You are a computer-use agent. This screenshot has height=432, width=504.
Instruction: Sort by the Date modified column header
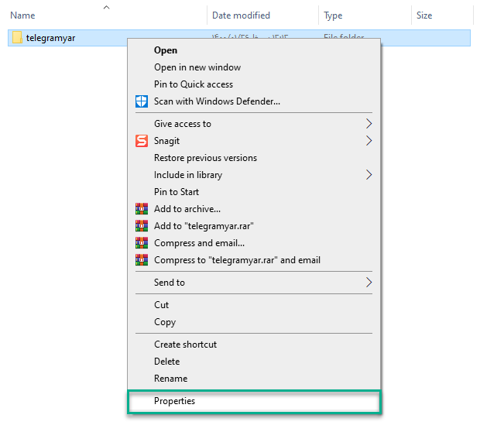pos(241,15)
